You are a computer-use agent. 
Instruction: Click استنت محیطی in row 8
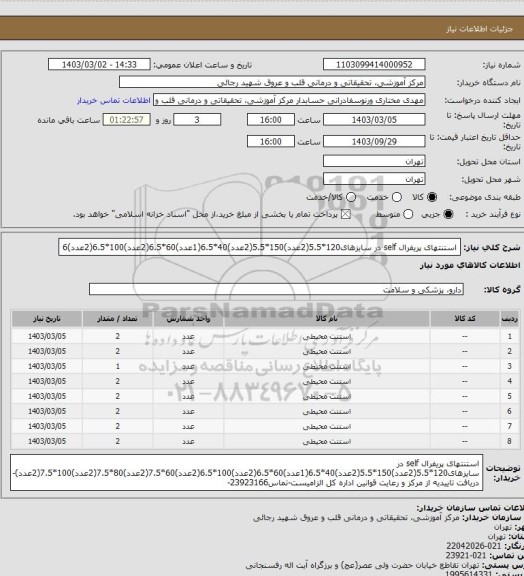tap(327, 441)
